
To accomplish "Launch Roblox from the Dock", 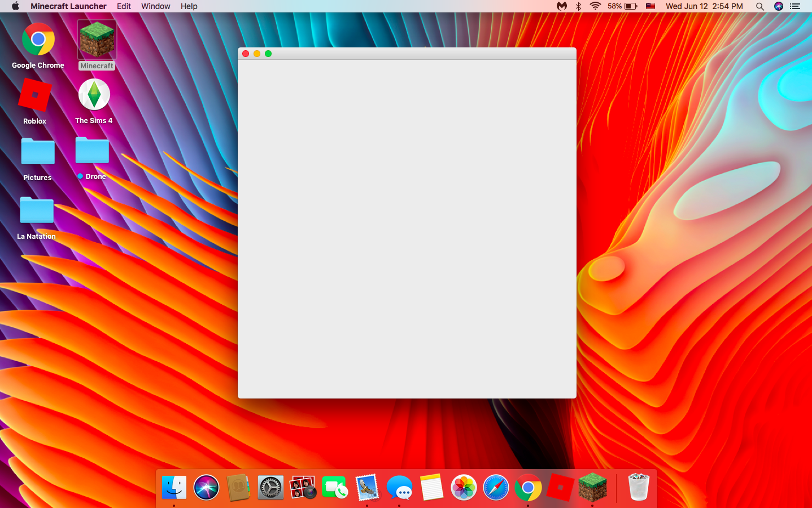I will [x=560, y=488].
